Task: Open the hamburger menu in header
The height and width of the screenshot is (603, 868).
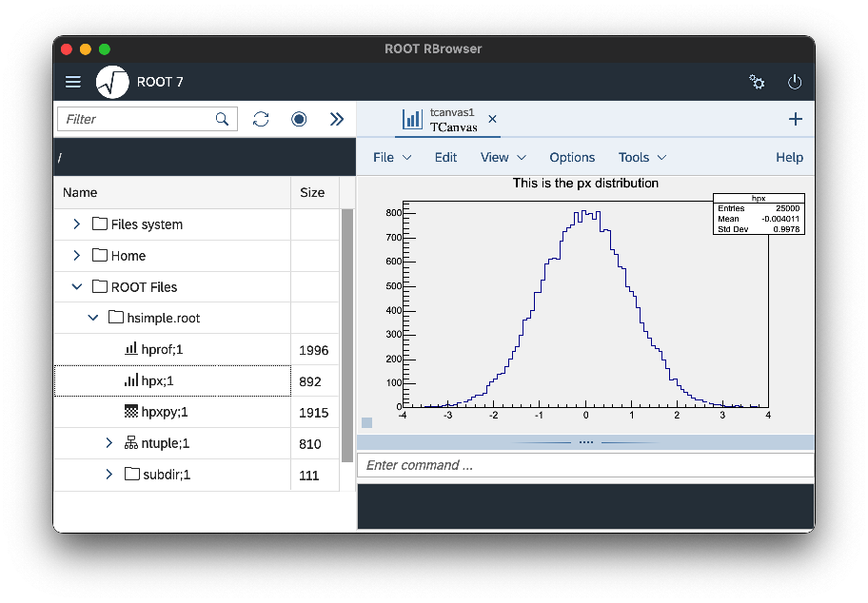Action: 73,82
